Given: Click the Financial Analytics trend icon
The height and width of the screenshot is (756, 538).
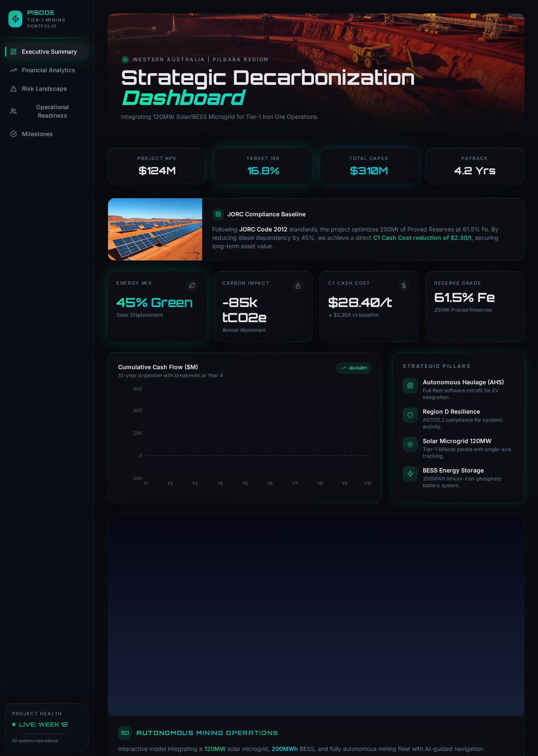Looking at the screenshot, I should pyautogui.click(x=13, y=70).
